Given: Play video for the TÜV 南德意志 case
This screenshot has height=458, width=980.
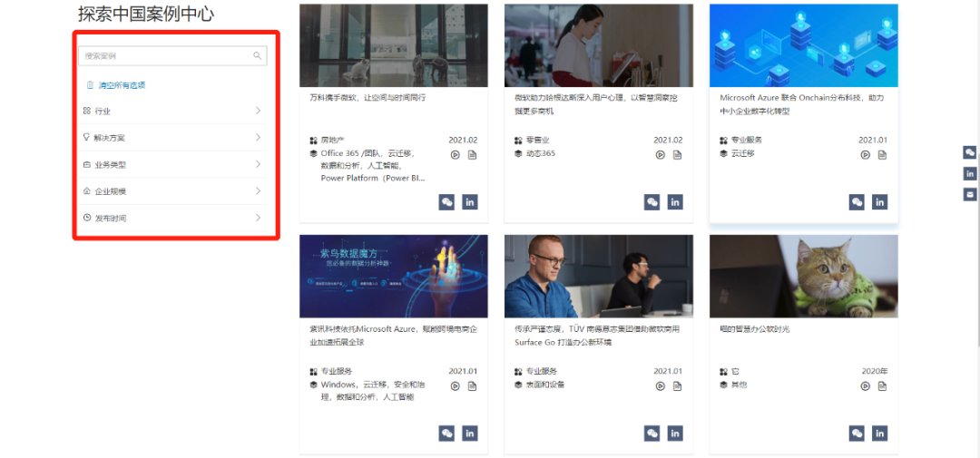Looking at the screenshot, I should 660,386.
